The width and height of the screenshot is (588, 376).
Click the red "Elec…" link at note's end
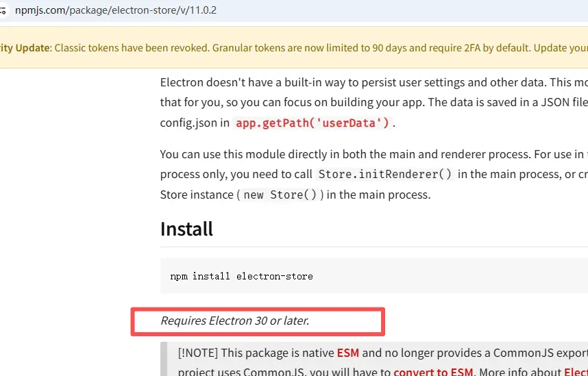pos(575,372)
